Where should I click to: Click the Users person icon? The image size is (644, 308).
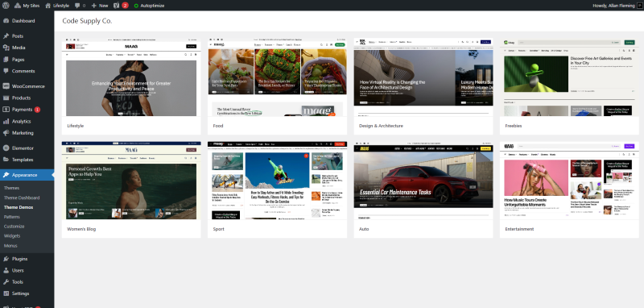[x=6, y=270]
